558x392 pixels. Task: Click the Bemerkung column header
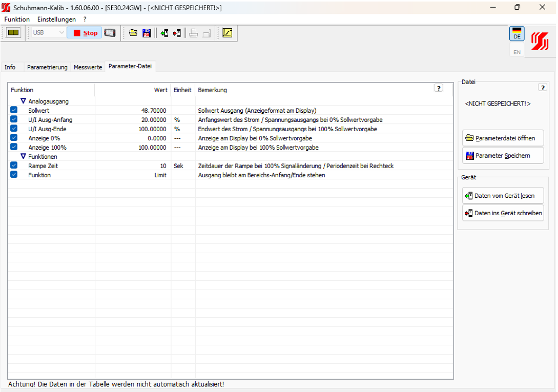212,90
